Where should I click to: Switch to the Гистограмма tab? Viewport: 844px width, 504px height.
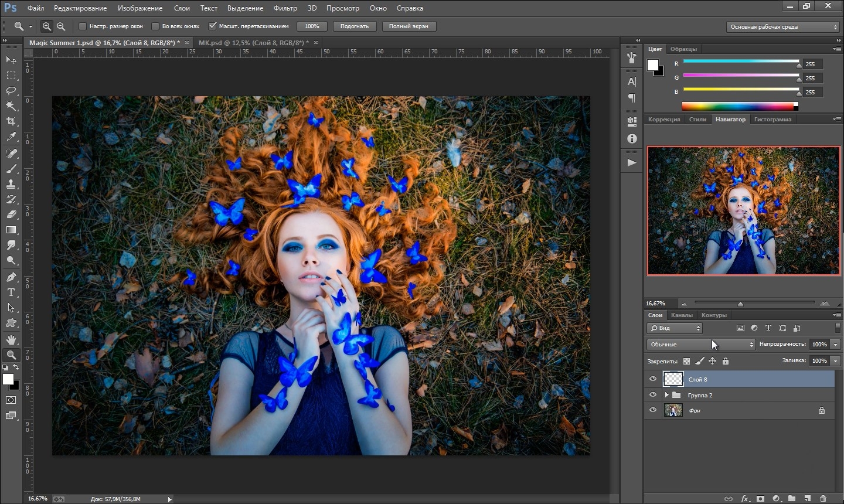click(772, 120)
